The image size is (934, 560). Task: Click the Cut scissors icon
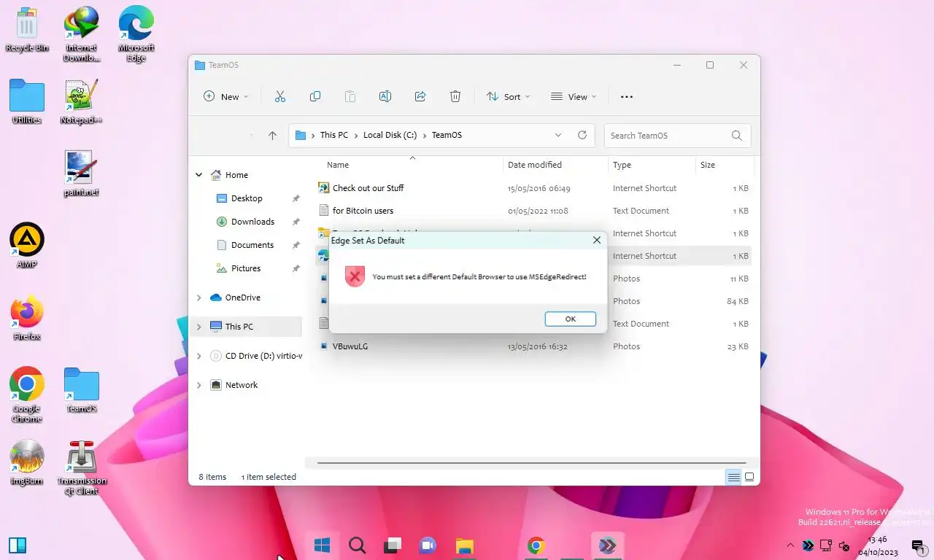pyautogui.click(x=279, y=96)
